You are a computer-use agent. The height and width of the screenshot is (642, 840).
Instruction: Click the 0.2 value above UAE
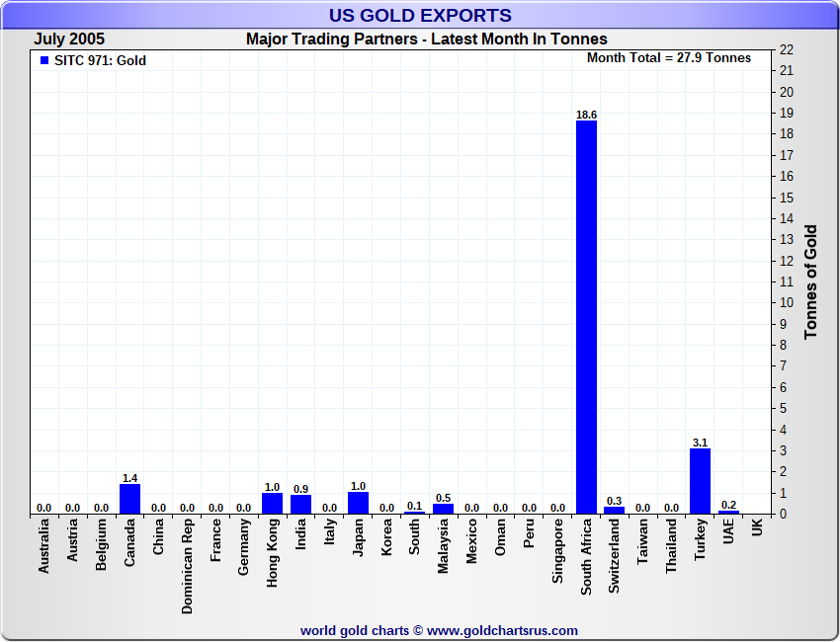tap(728, 505)
